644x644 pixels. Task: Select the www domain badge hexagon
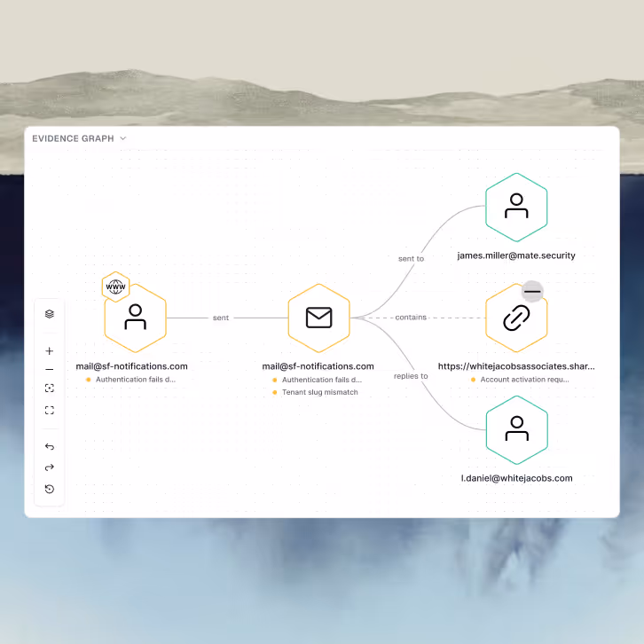coord(116,287)
